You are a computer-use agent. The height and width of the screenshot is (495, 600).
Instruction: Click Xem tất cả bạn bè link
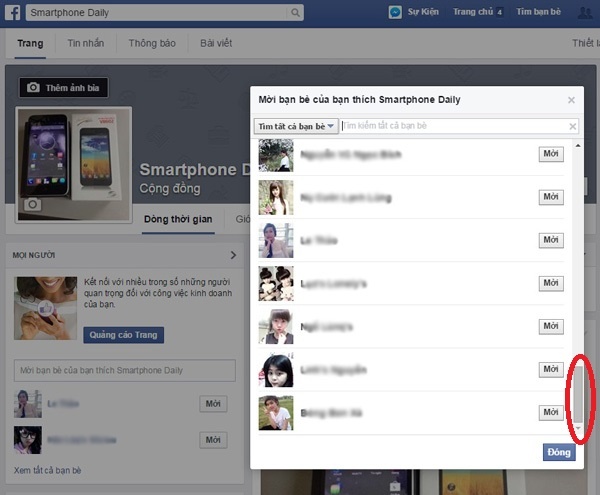(x=47, y=470)
